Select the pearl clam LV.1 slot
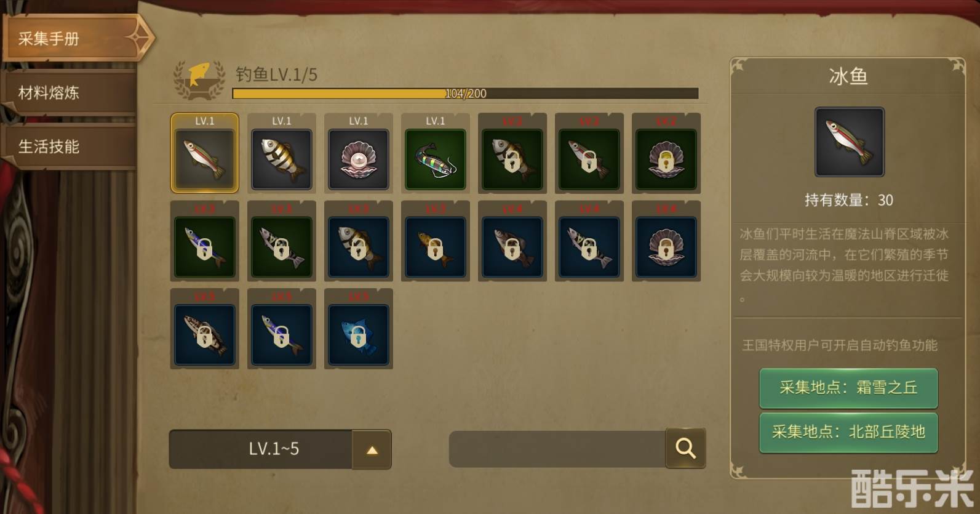Viewport: 980px width, 514px height. coord(359,153)
